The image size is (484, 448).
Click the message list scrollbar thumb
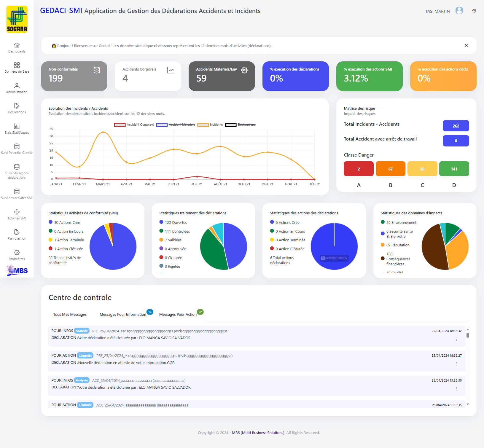pos(468,335)
